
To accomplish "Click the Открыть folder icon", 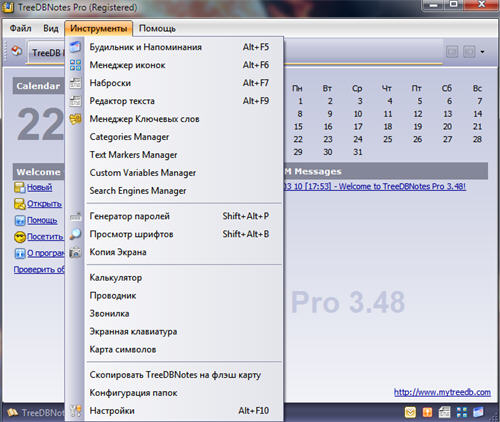I will pos(20,204).
